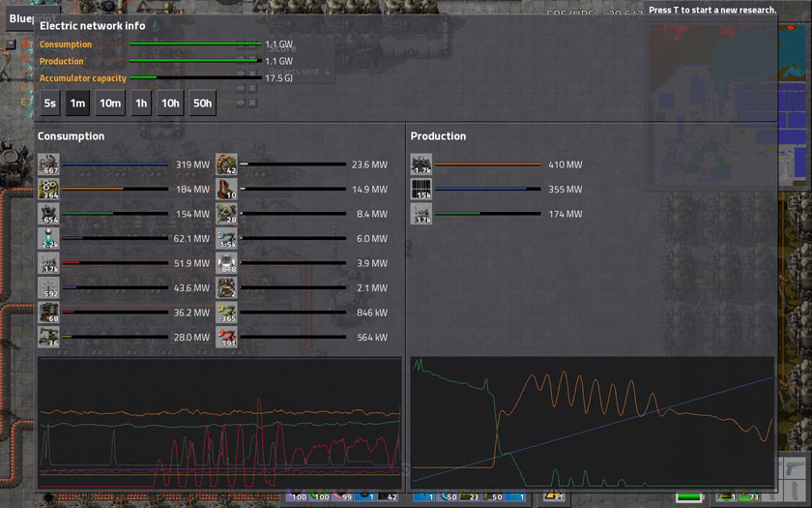
Task: Click inside the Production history graph
Action: pos(592,423)
